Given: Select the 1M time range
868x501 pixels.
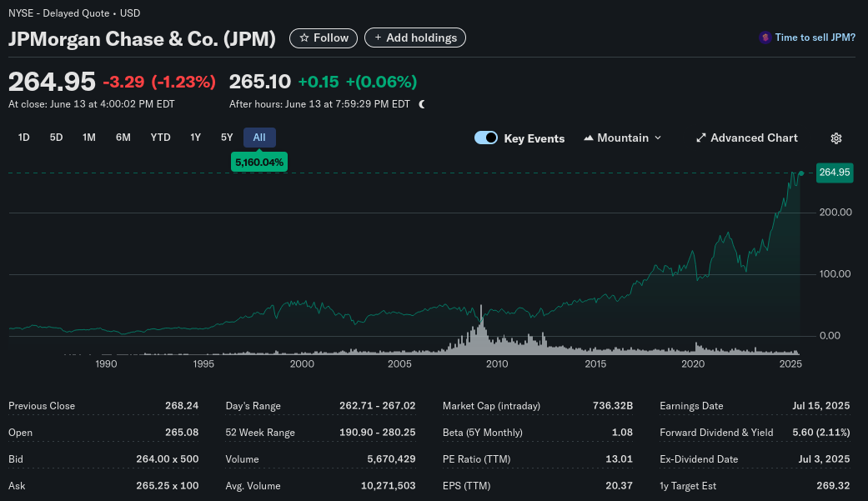Looking at the screenshot, I should [x=89, y=138].
